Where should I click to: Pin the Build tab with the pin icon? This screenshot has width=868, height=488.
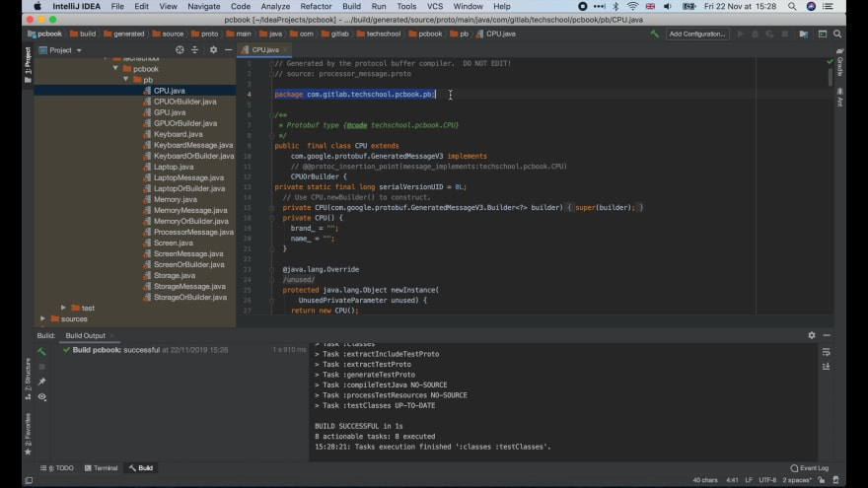coord(42,382)
